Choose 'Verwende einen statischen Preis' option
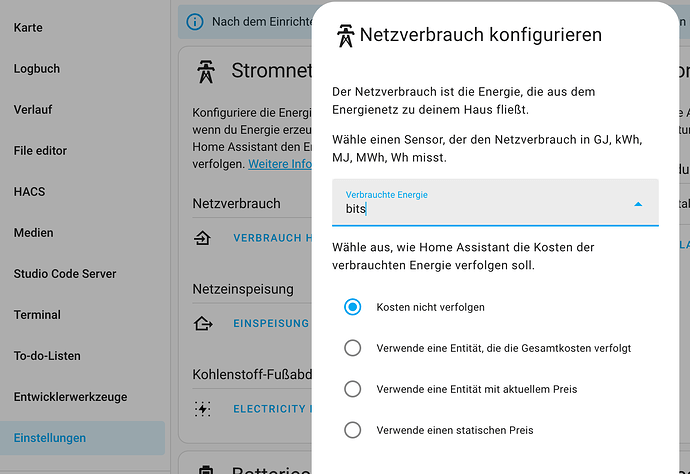690x474 pixels. pos(352,430)
